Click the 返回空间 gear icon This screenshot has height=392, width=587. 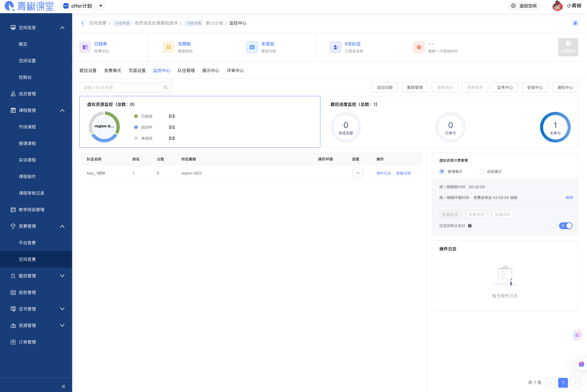coord(513,6)
